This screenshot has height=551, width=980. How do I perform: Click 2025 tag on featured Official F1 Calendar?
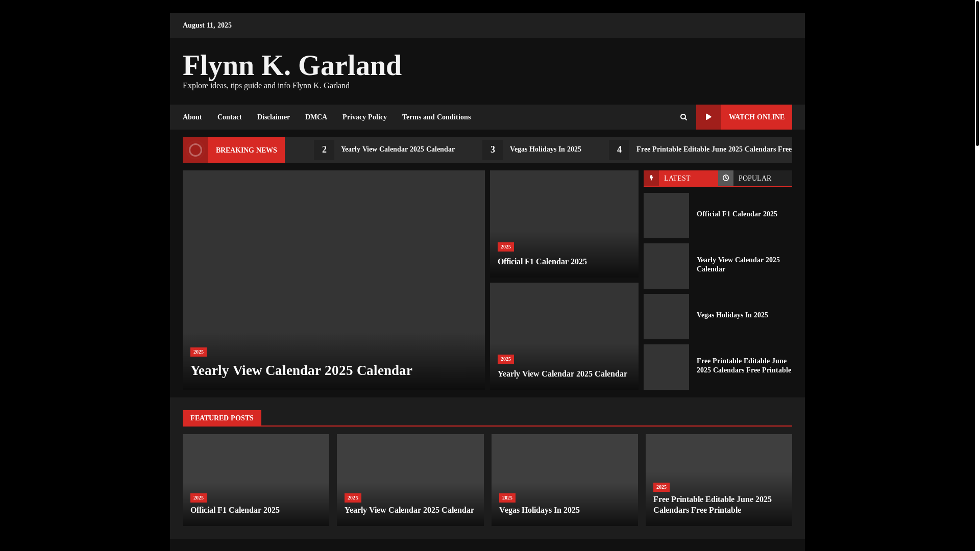pos(199,498)
